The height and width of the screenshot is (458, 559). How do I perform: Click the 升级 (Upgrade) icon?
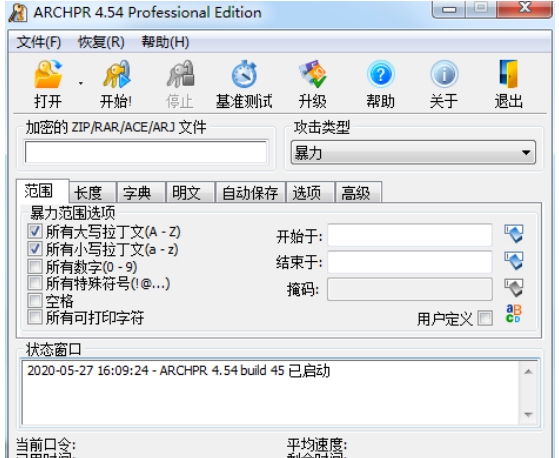point(313,74)
